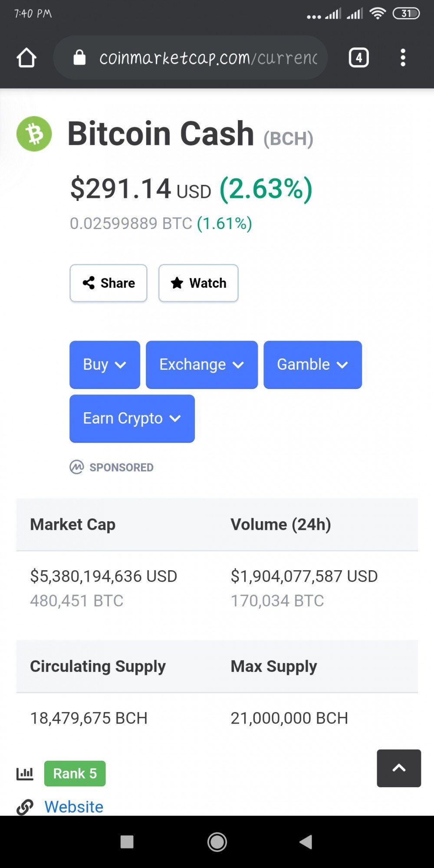Toggle Watch star for Bitcoin Cash
434x868 pixels.
(x=198, y=283)
